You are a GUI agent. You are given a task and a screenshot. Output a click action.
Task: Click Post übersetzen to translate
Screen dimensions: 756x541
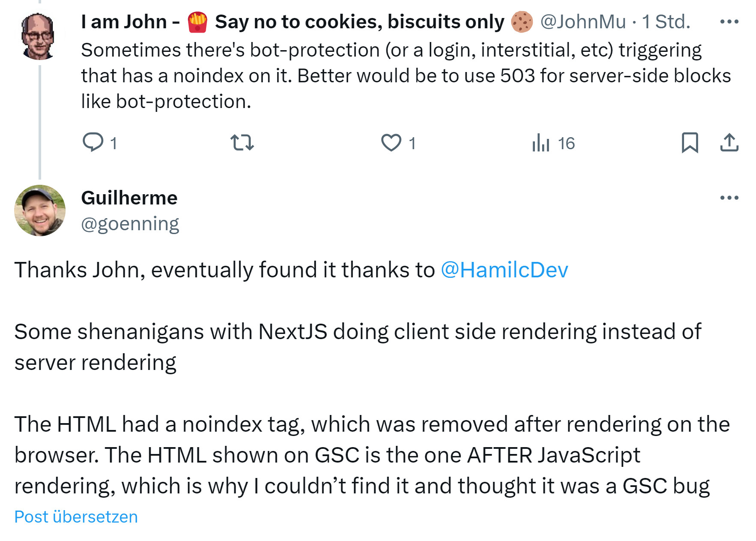pyautogui.click(x=76, y=517)
